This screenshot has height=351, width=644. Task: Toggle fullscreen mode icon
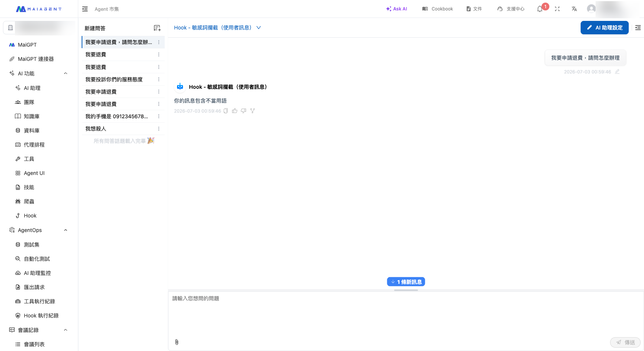557,9
